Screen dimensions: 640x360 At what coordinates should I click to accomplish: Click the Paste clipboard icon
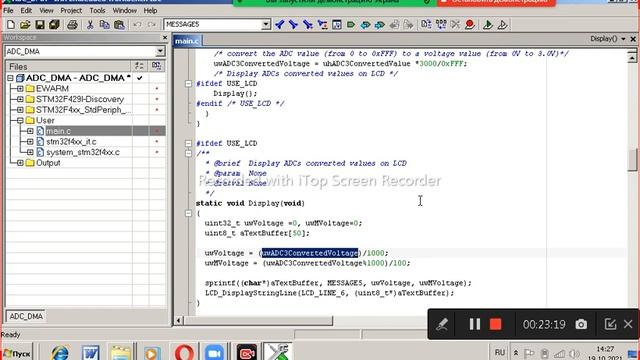coord(119,24)
